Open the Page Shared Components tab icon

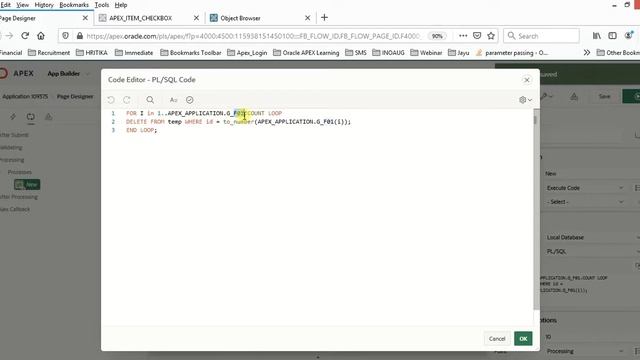click(x=49, y=117)
